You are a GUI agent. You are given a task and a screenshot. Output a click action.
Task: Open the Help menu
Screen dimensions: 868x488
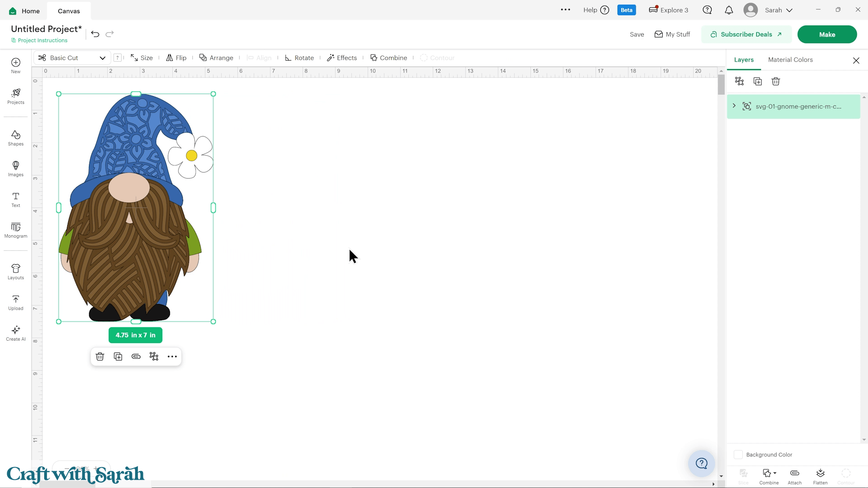point(596,10)
